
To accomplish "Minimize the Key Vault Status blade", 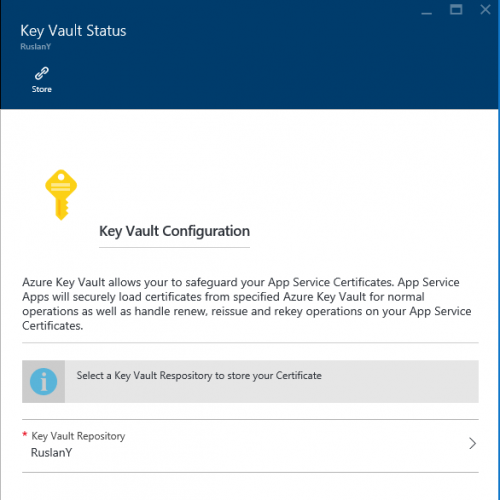I will [x=427, y=13].
